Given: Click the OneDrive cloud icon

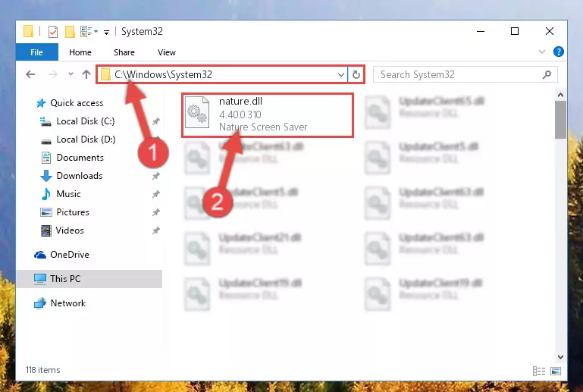Looking at the screenshot, I should [x=40, y=255].
